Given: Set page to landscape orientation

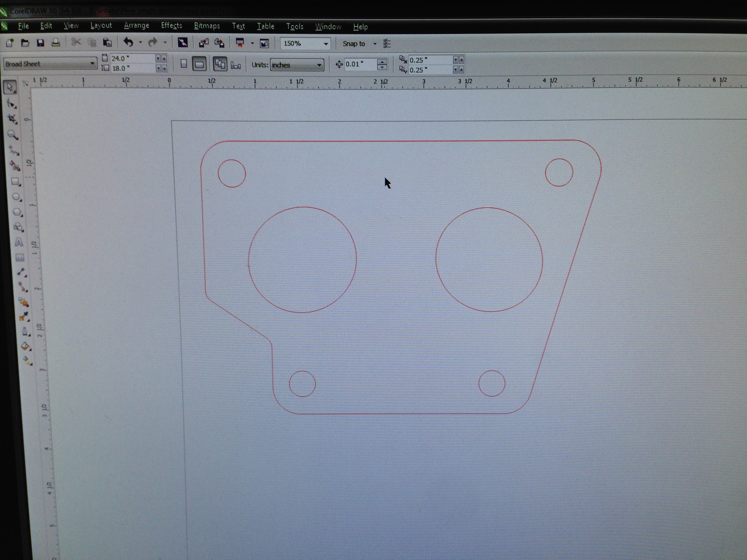Looking at the screenshot, I should [199, 64].
